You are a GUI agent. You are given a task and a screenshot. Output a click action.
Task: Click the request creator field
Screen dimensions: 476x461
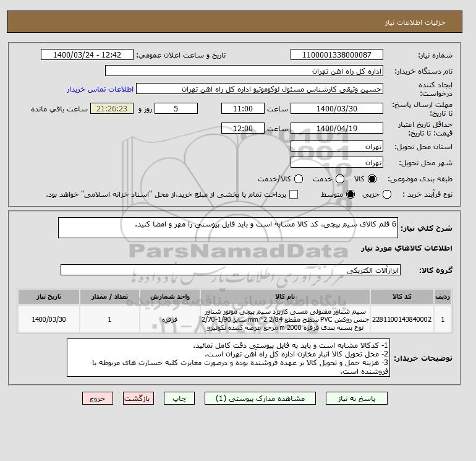click(260, 88)
